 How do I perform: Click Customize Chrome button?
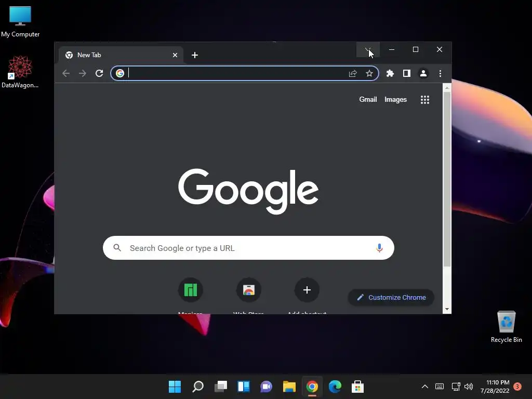tap(391, 298)
